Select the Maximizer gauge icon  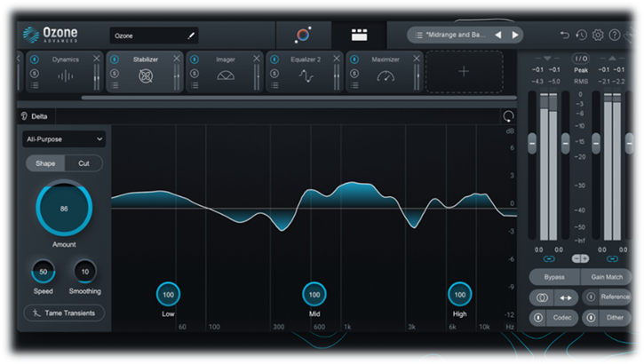click(x=386, y=76)
